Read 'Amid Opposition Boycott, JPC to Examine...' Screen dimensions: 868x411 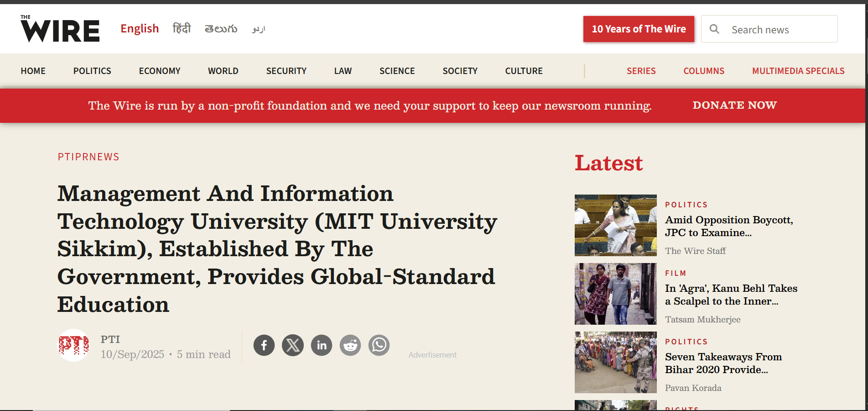point(729,226)
